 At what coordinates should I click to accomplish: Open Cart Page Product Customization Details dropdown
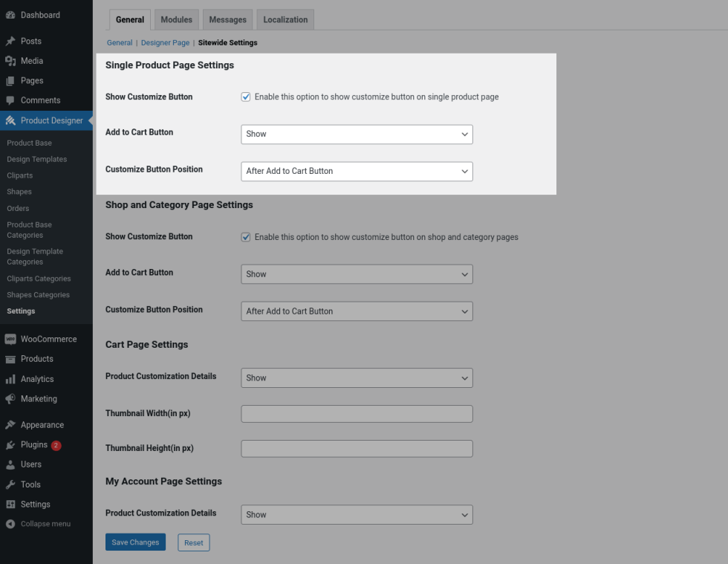357,377
